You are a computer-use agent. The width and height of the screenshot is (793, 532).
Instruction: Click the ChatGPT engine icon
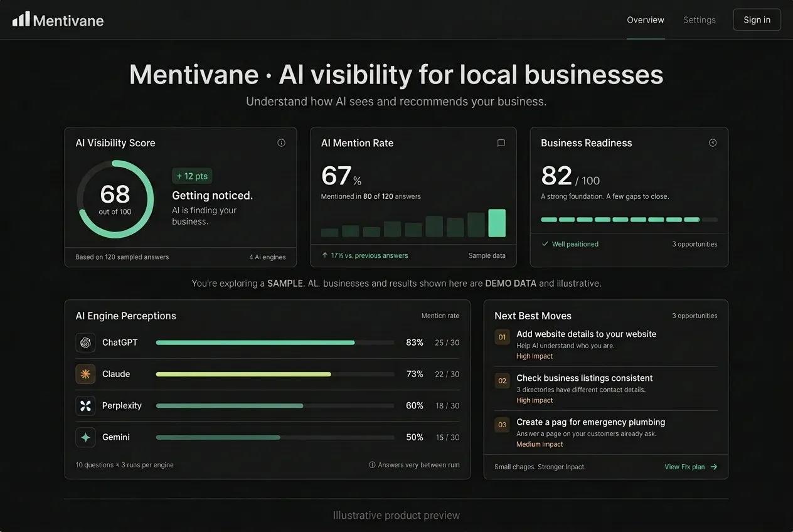(85, 343)
